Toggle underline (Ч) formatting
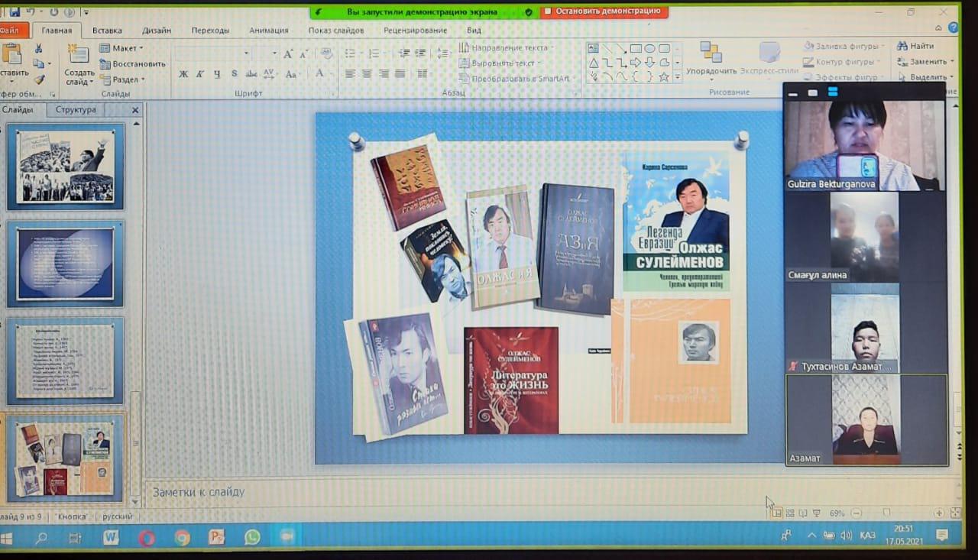The image size is (978, 560). point(217,74)
